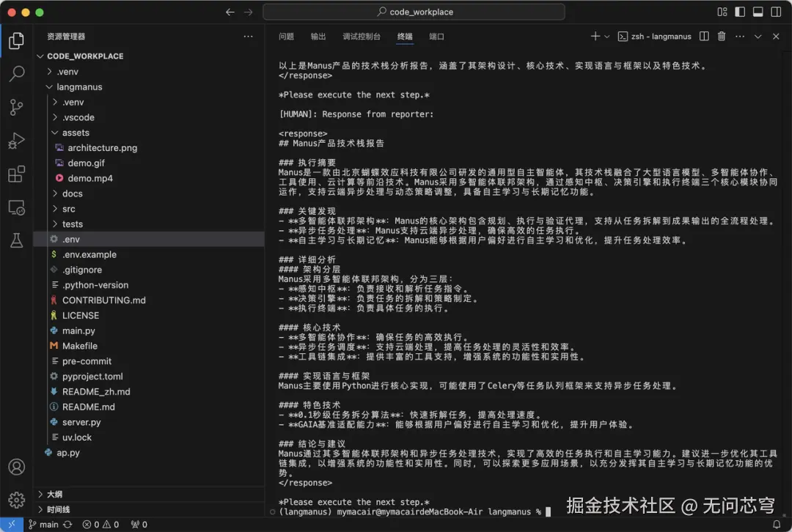Split the terminal panel
Image resolution: width=792 pixels, height=532 pixels.
703,36
